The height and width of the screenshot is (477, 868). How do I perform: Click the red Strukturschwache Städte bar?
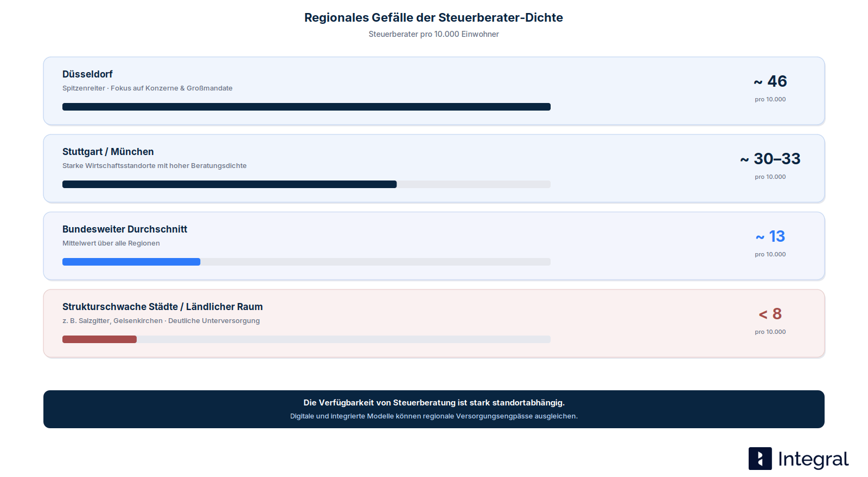[99, 339]
